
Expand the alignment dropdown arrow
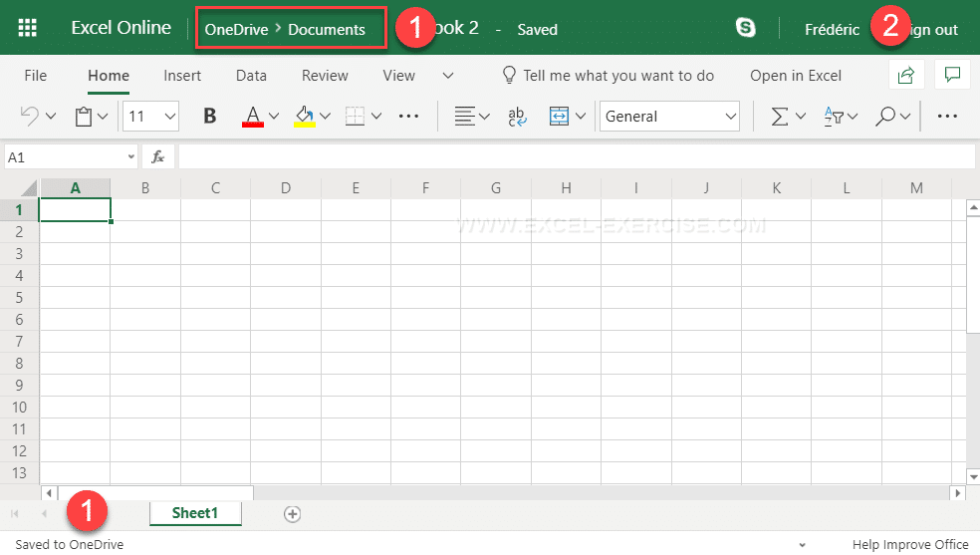pos(484,117)
